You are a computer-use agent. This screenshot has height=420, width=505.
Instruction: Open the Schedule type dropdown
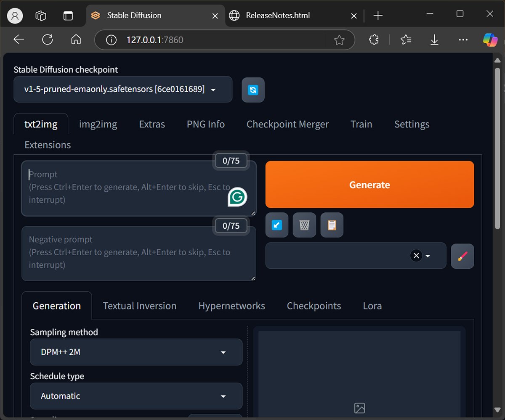[136, 396]
